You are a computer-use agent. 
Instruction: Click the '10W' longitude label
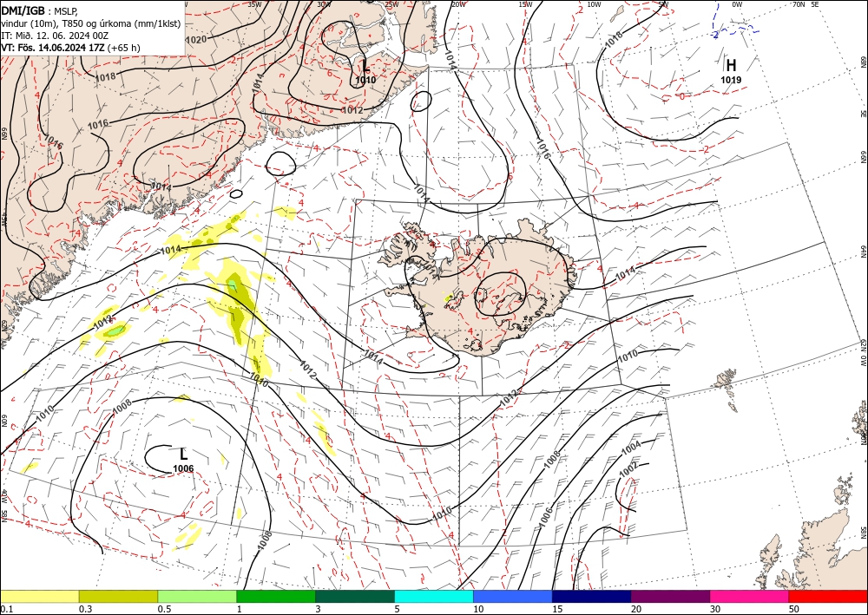tap(594, 3)
